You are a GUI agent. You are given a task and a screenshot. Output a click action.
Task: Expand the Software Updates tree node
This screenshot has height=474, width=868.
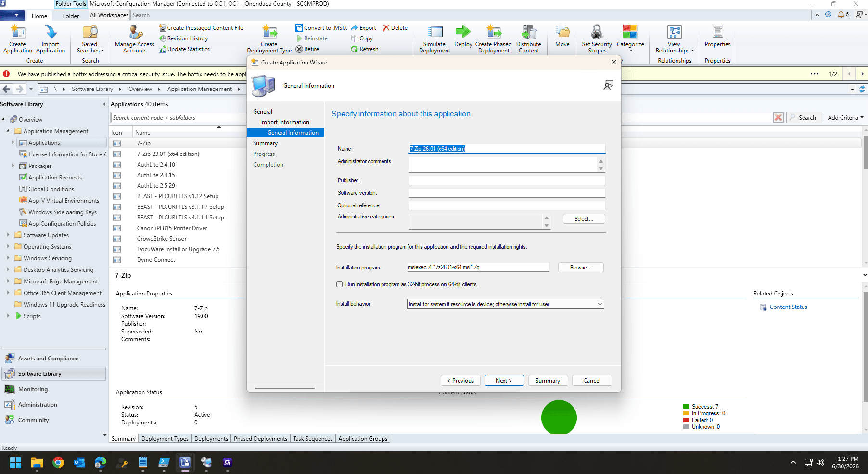coord(8,235)
